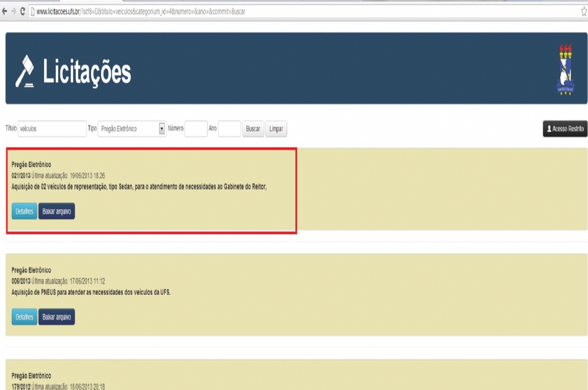Click the Ano input field
Screen dimensions: 588x390
pos(229,129)
